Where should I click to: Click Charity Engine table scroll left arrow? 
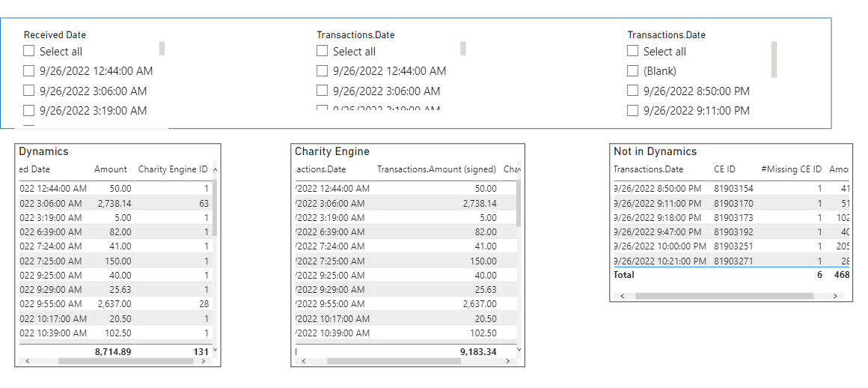[303, 361]
